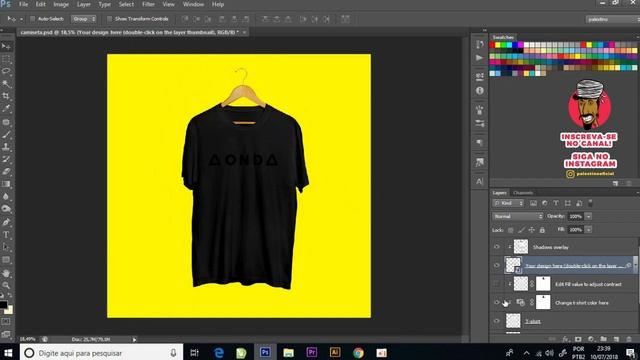Select the Rectangular Marquee tool
The image size is (640, 360).
point(6,60)
